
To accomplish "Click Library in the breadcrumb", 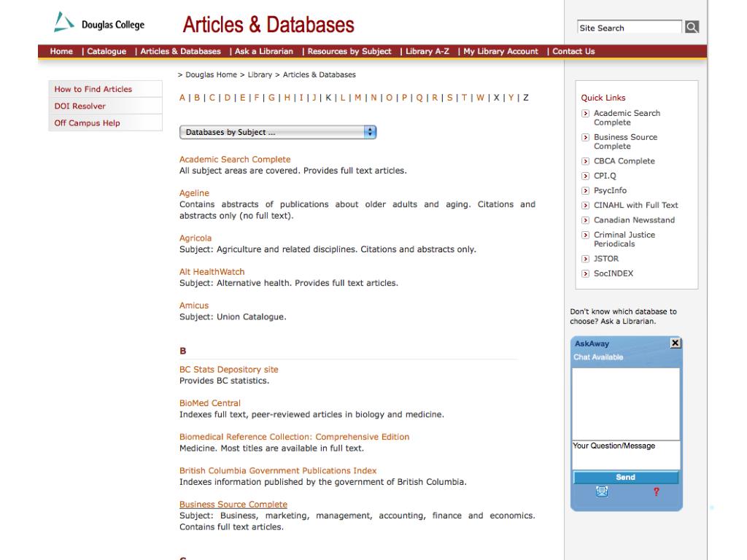I will [x=260, y=75].
